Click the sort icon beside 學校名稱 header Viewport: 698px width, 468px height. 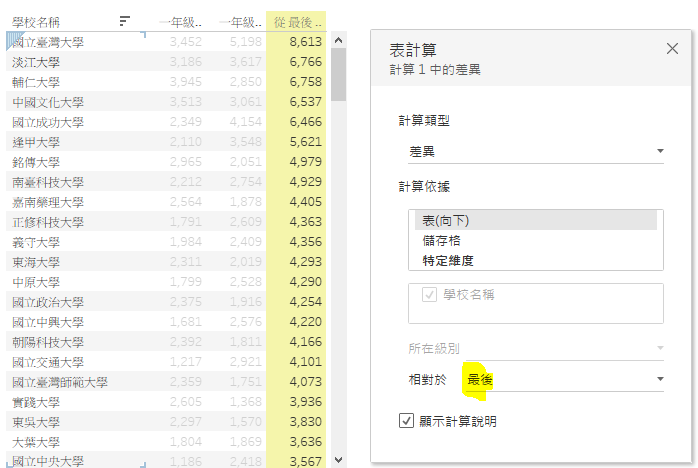click(125, 21)
